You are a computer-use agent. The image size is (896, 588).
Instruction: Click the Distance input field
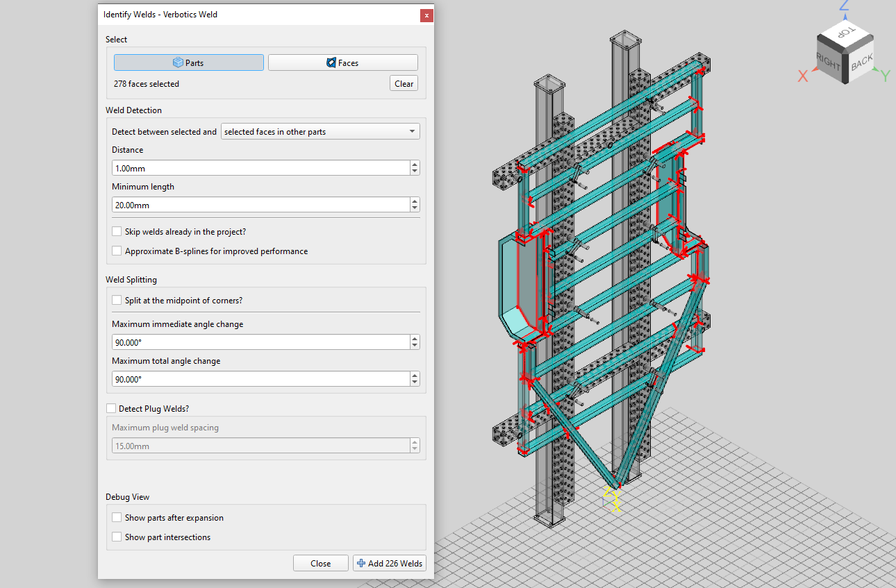pyautogui.click(x=260, y=168)
